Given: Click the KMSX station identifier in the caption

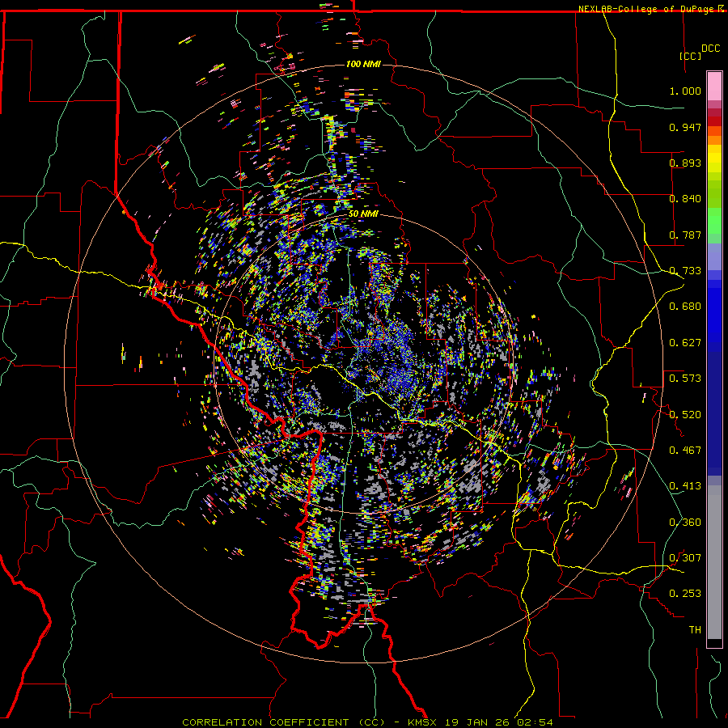Looking at the screenshot, I should tap(423, 722).
